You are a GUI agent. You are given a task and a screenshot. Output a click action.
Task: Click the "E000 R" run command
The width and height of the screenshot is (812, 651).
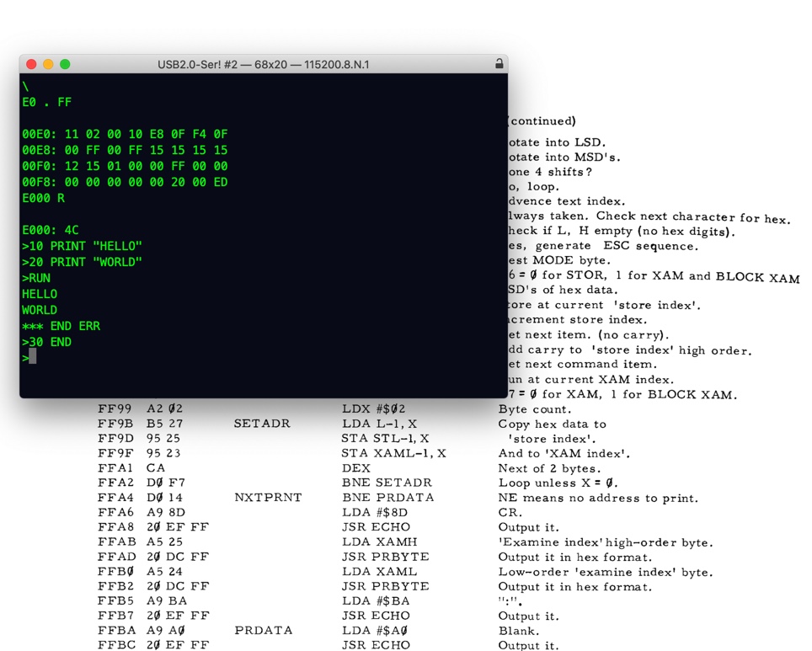44,199
